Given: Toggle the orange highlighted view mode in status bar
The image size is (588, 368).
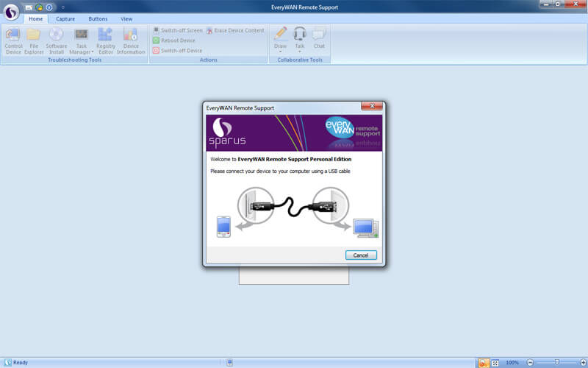Looking at the screenshot, I should click(x=484, y=363).
